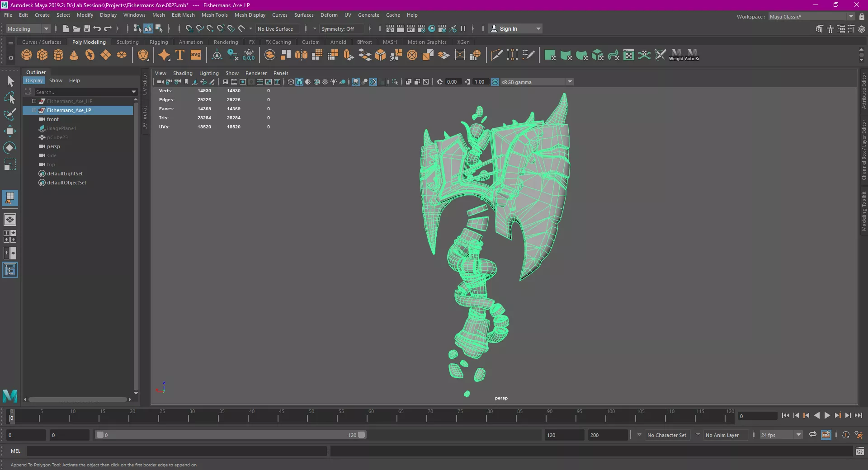Toggle the viewport grid display
The width and height of the screenshot is (868, 470).
point(225,82)
